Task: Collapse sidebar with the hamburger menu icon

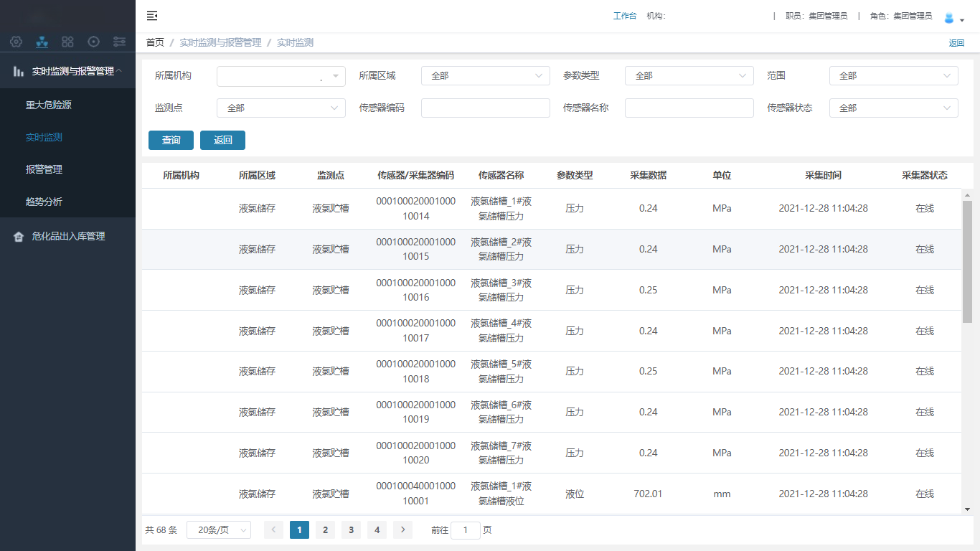Action: (152, 16)
